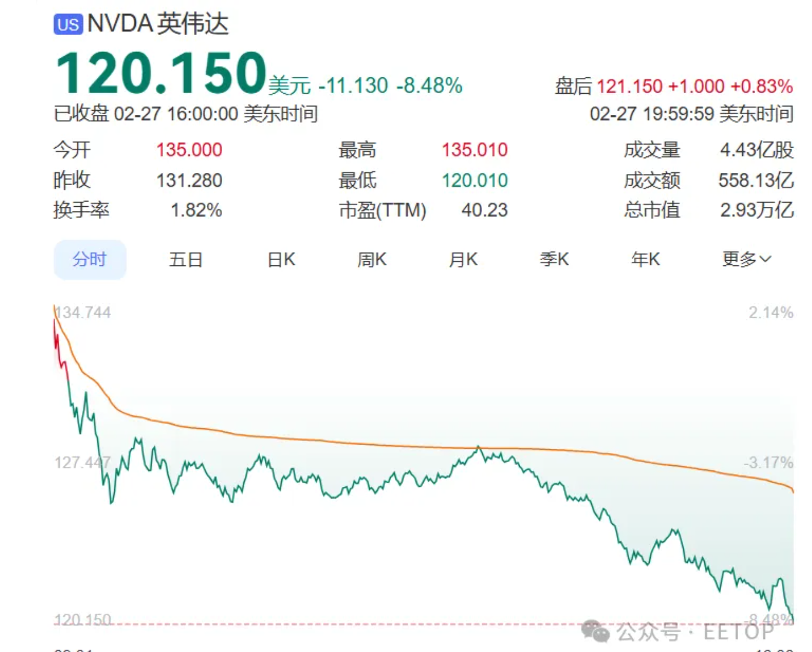The height and width of the screenshot is (652, 812).
Task: Select the 分时 intraday tab
Action: tap(90, 259)
